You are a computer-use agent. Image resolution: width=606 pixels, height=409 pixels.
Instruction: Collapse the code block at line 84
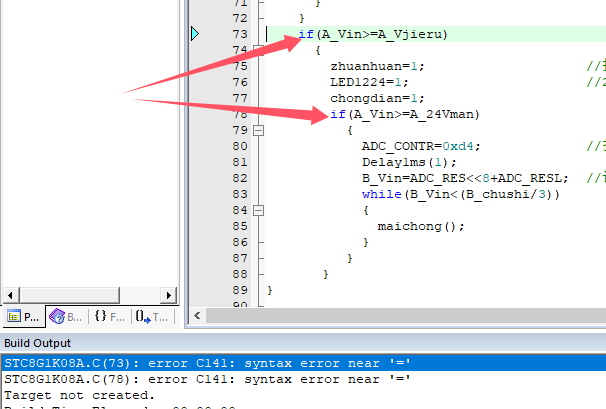[x=259, y=210]
